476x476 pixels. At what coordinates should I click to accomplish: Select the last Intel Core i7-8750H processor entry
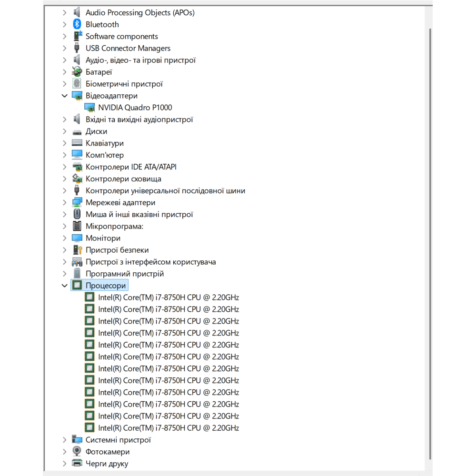point(169,428)
